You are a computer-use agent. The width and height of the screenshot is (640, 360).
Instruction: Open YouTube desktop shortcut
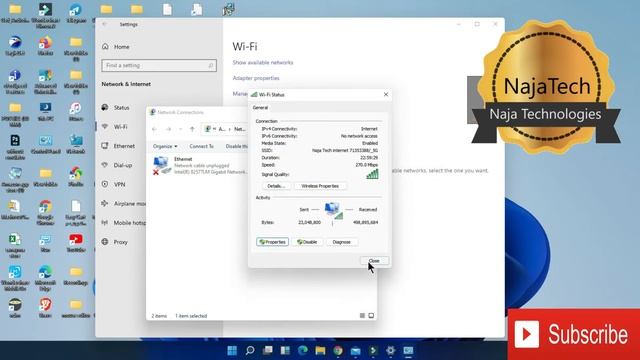76,242
